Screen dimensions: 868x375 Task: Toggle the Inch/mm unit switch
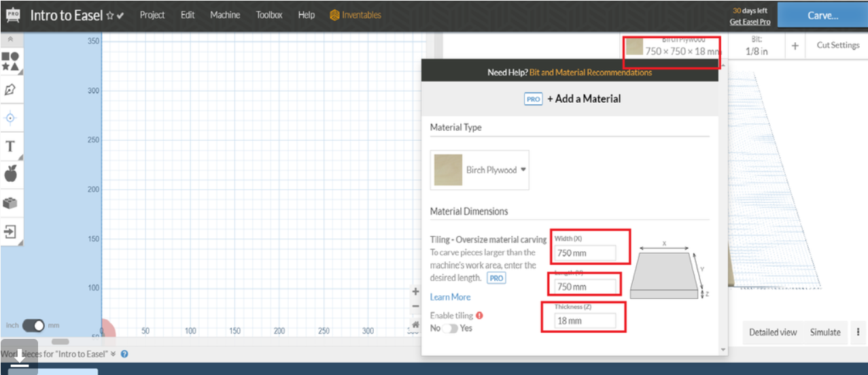[x=33, y=325]
